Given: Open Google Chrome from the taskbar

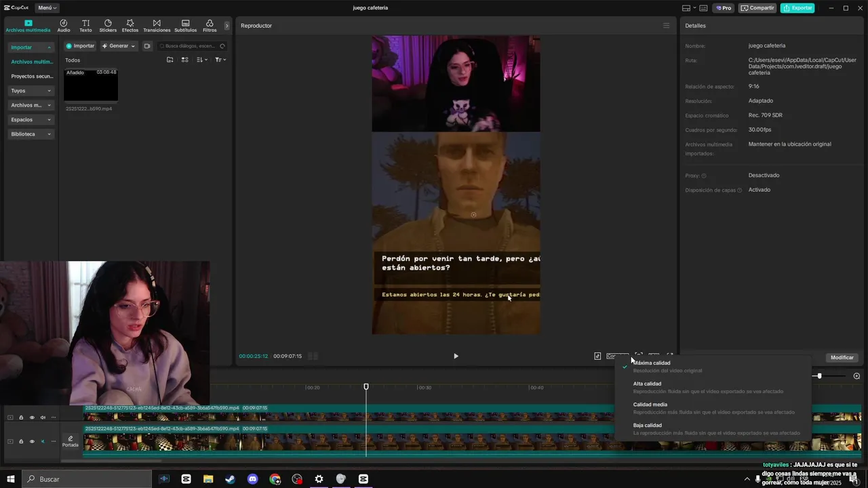Looking at the screenshot, I should [275, 479].
